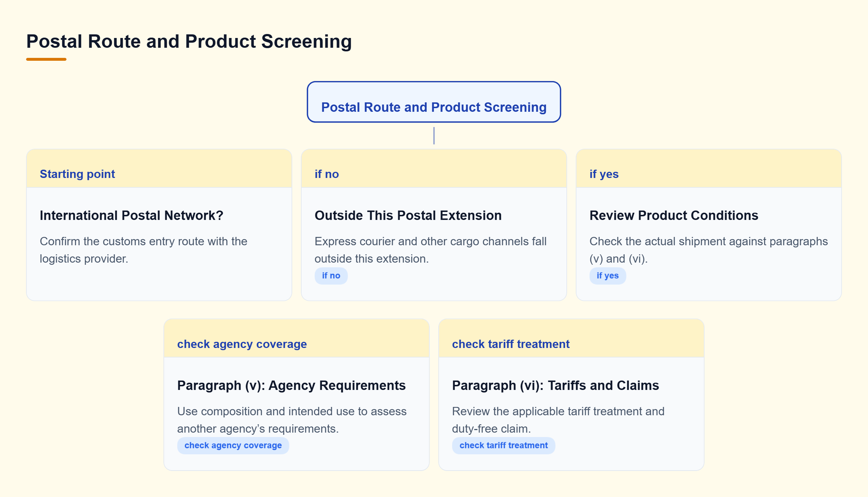
Task: Click 'Use composition and intended use' description
Action: tap(292, 420)
